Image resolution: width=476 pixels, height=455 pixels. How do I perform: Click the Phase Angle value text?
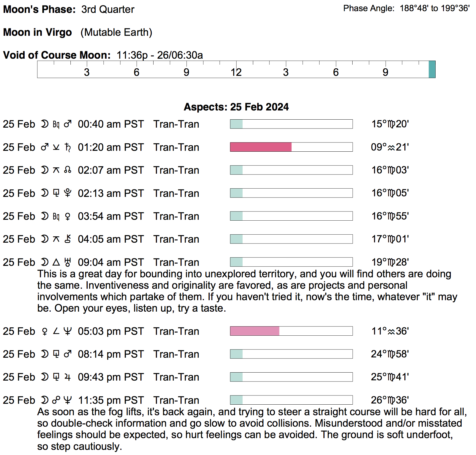[434, 9]
